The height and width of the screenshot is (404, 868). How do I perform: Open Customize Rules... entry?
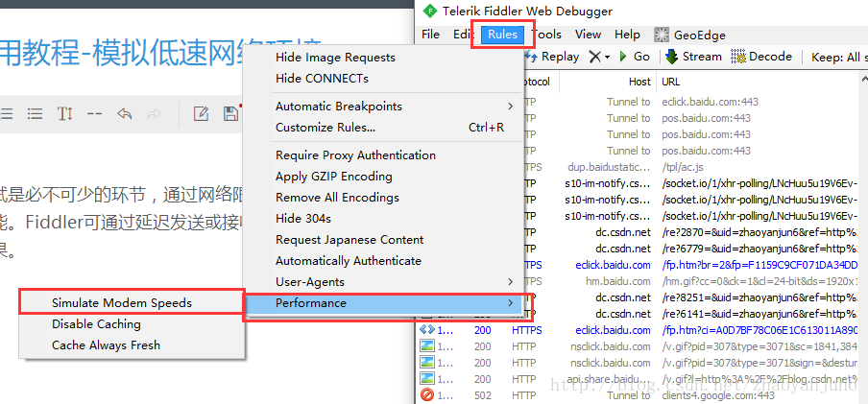pyautogui.click(x=325, y=128)
